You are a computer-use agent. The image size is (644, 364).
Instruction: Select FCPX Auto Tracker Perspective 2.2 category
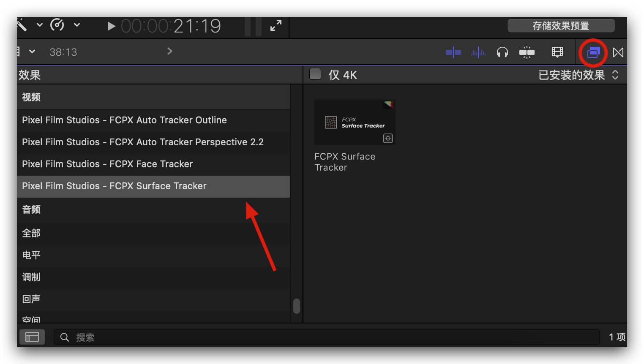tap(153, 142)
